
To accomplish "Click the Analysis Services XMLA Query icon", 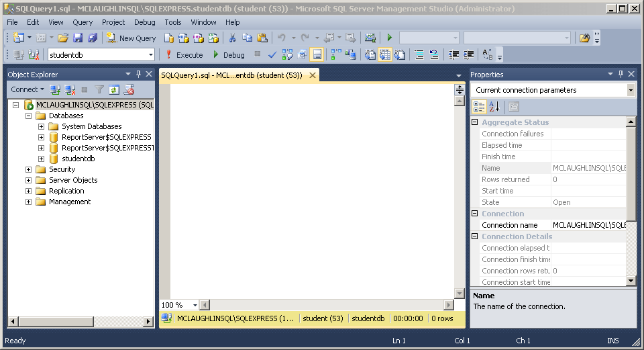I will [213, 38].
